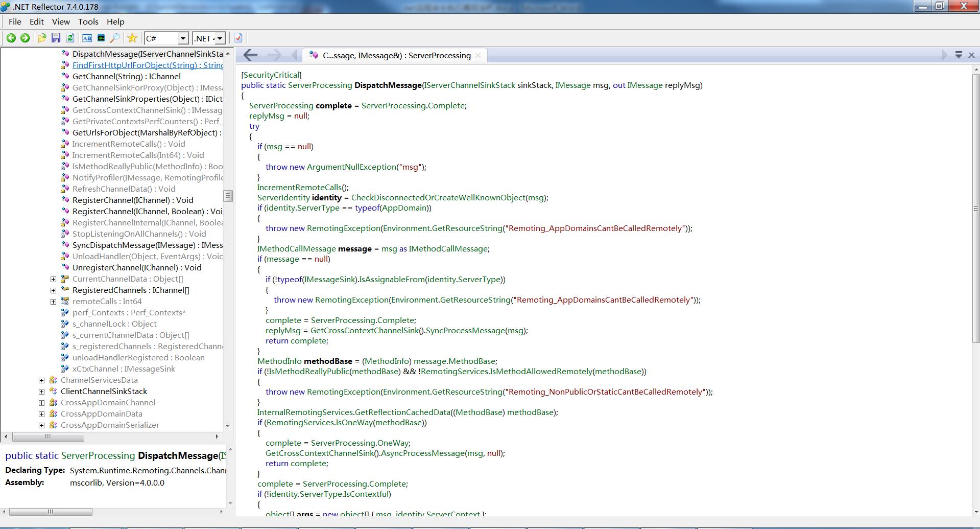Viewport: 980px width, 529px height.
Task: Click the analyzer monitor icon in toolbar
Action: pos(101,38)
